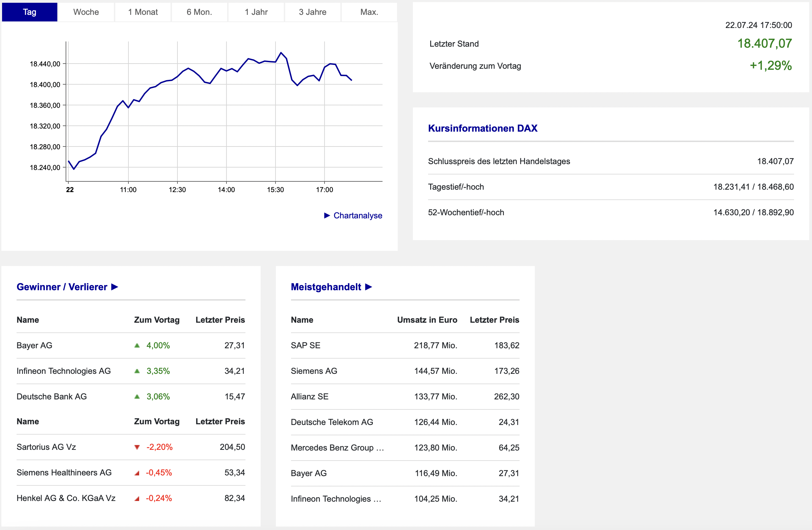This screenshot has width=812, height=530.
Task: Click green arrow next to Infineon Technologies
Action: [x=137, y=371]
